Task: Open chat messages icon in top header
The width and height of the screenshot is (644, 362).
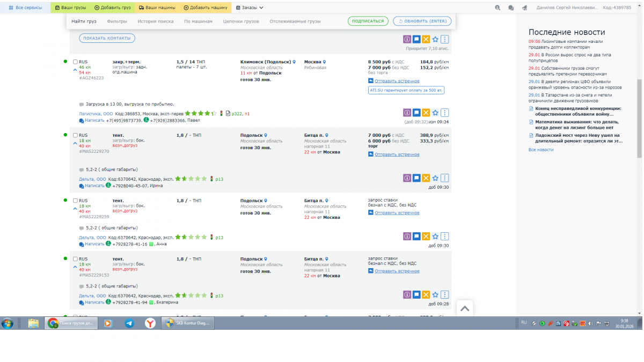Action: pos(511,8)
